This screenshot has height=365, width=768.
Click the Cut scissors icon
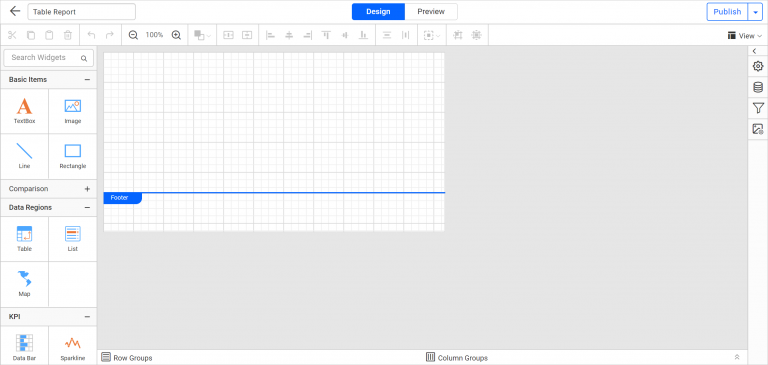[x=12, y=35]
